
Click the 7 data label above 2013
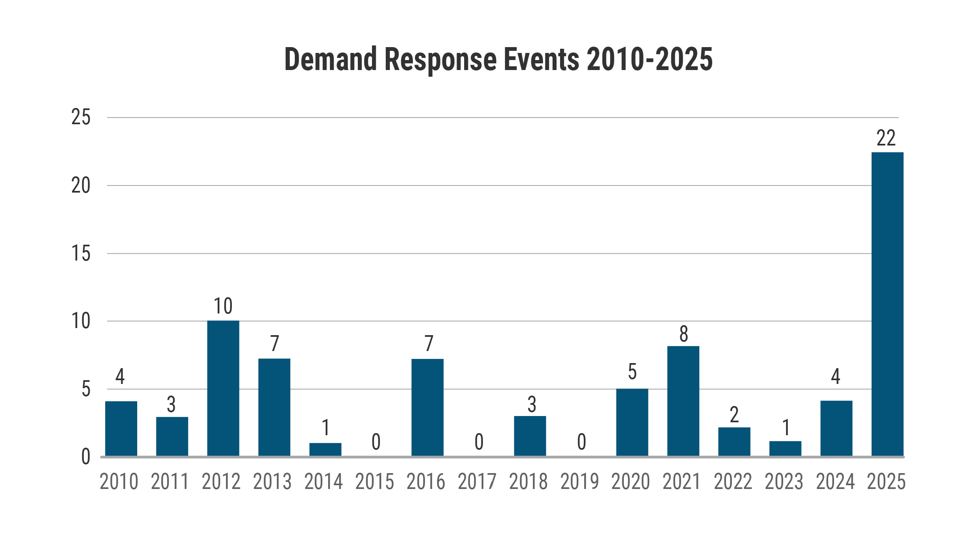coord(274,343)
